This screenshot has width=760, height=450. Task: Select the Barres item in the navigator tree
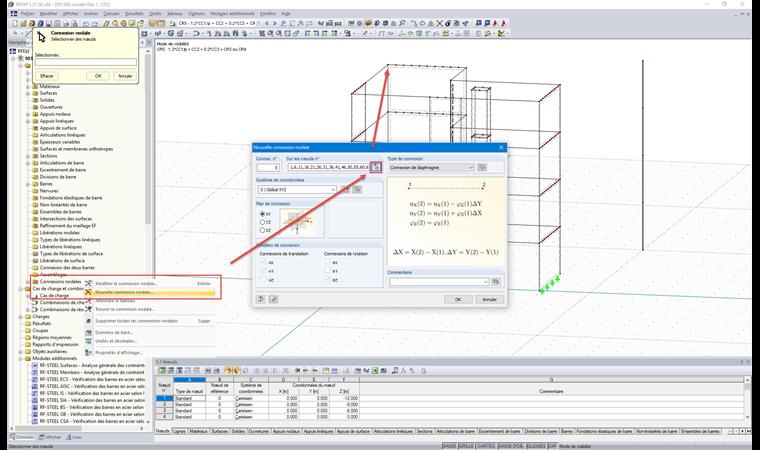click(46, 184)
